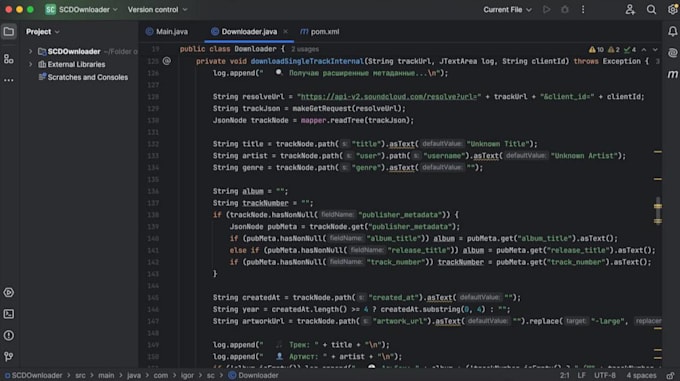Change LF line separator setting

[581, 375]
